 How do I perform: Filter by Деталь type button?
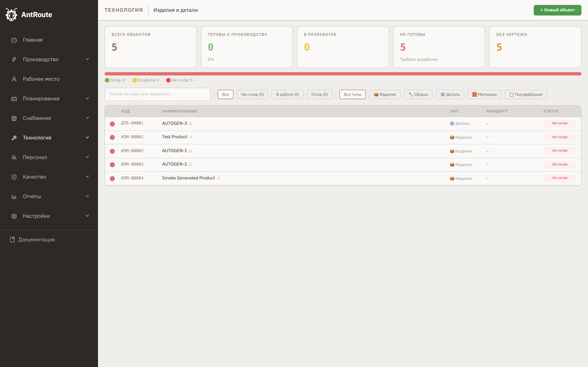[450, 94]
